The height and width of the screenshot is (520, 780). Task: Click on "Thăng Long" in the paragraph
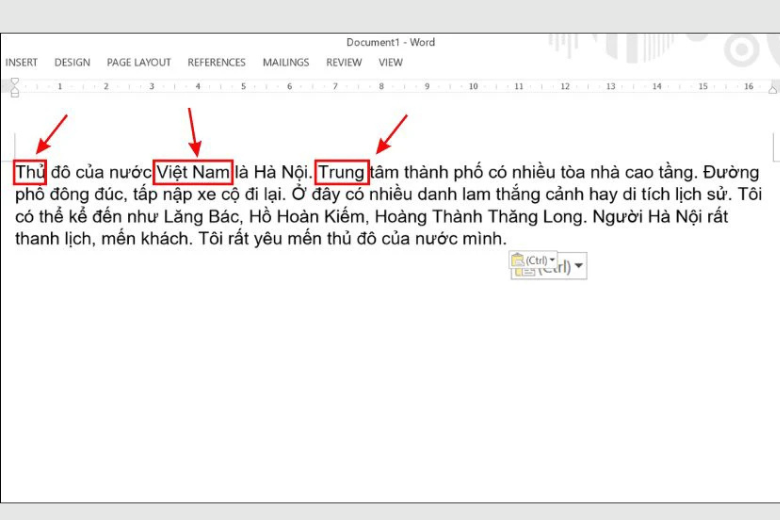533,217
